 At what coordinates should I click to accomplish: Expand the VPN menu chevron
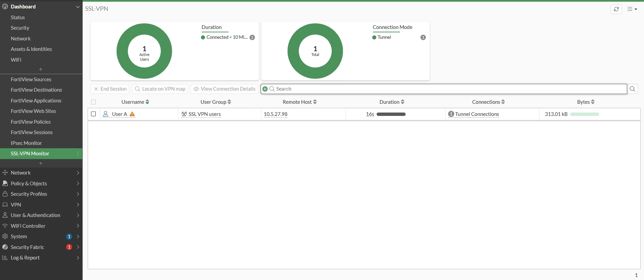[x=78, y=205]
